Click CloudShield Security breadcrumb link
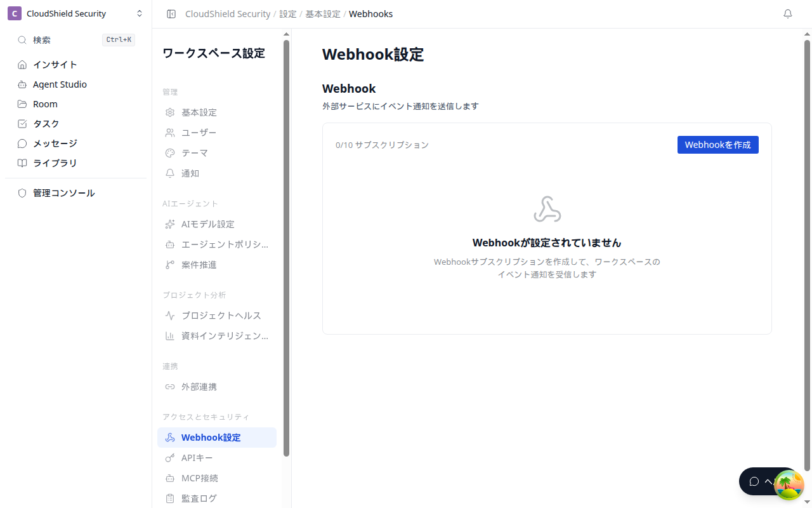 click(x=228, y=14)
